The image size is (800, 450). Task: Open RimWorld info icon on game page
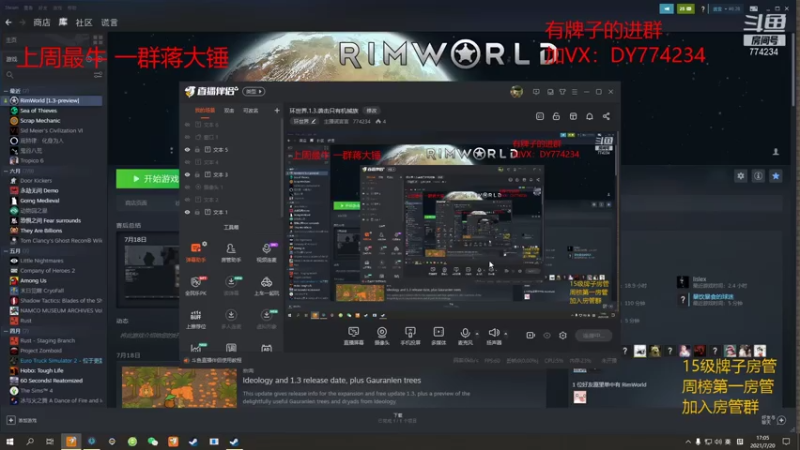tap(758, 176)
